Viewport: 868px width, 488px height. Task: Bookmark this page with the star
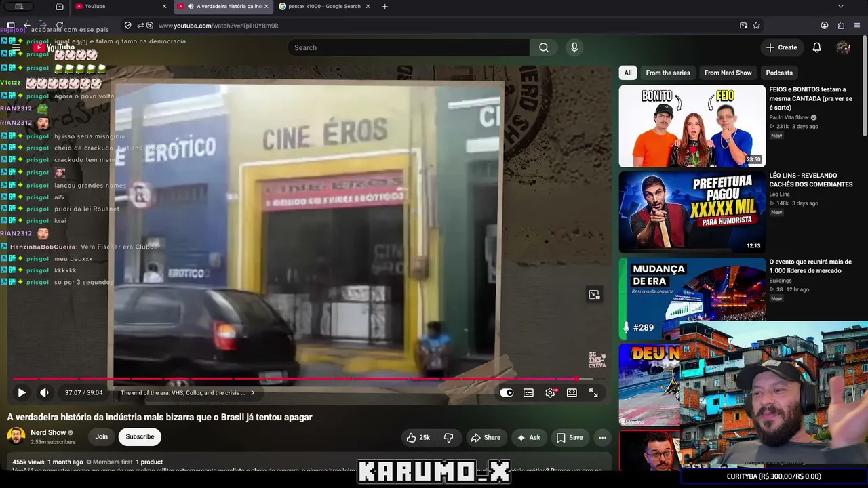click(756, 26)
